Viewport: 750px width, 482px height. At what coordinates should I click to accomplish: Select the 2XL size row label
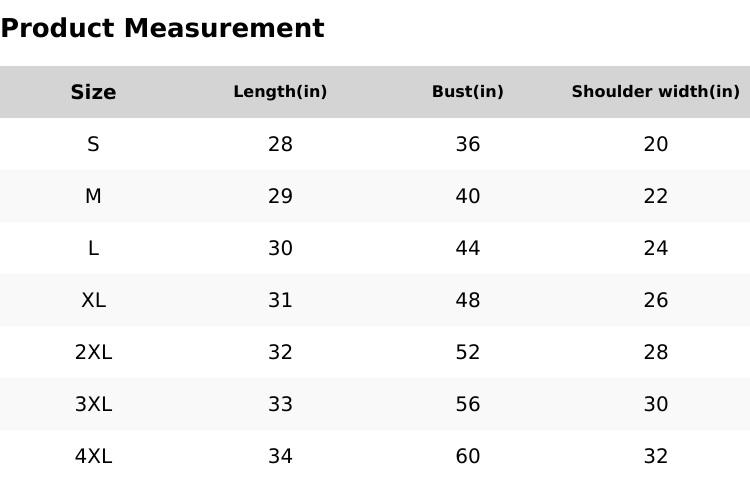click(93, 352)
